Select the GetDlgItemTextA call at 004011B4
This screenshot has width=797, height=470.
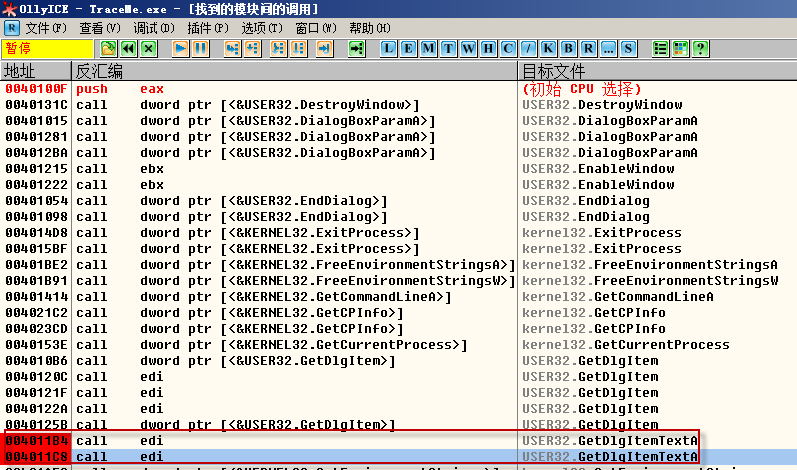(x=398, y=441)
